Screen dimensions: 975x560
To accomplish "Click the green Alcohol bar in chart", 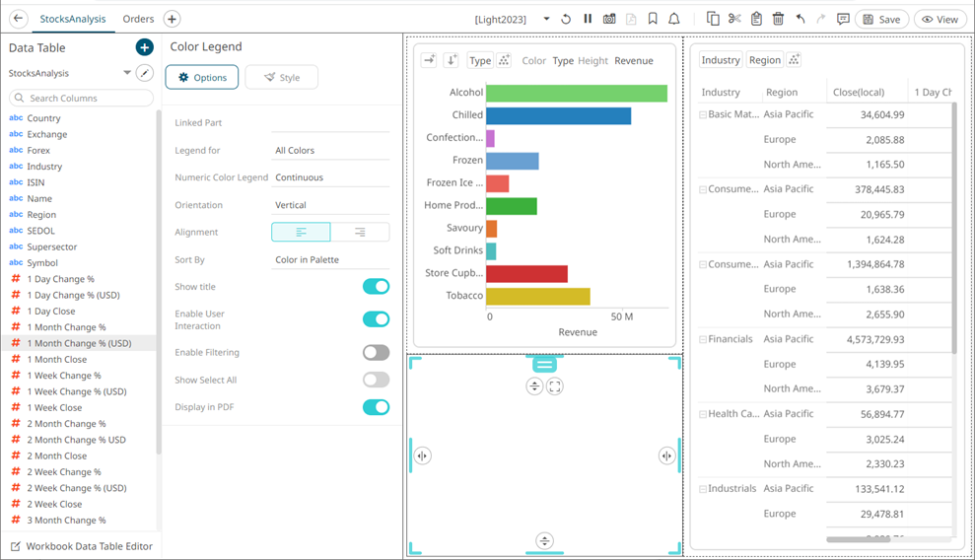I will point(576,93).
